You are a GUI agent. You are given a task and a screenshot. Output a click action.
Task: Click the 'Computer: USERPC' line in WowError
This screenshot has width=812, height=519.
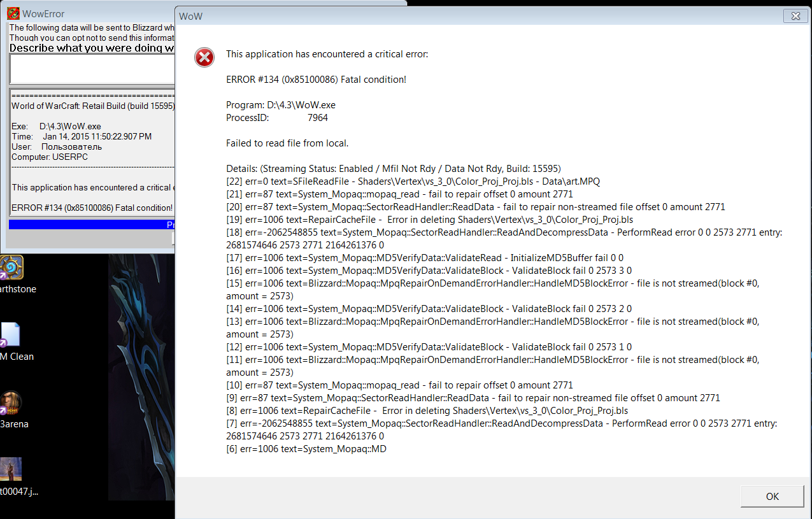point(50,157)
